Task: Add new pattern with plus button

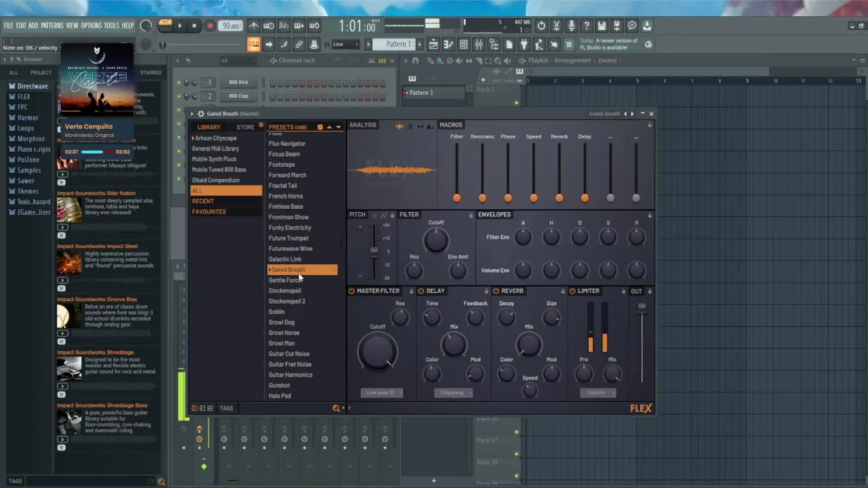Action: 420,44
